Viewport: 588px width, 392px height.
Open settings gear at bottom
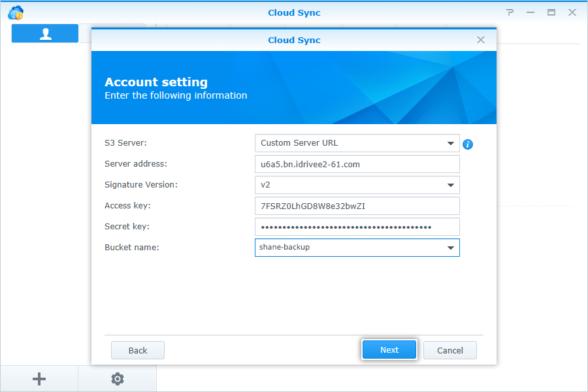pos(118,379)
